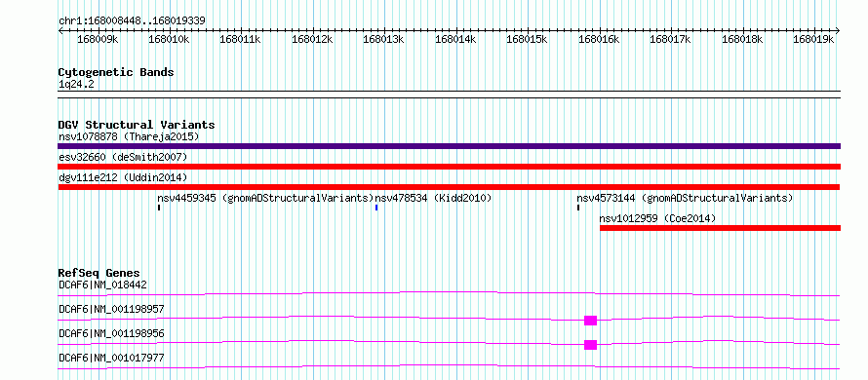Click the 168017k ruler tick label
The image size is (868, 380).
coord(670,39)
